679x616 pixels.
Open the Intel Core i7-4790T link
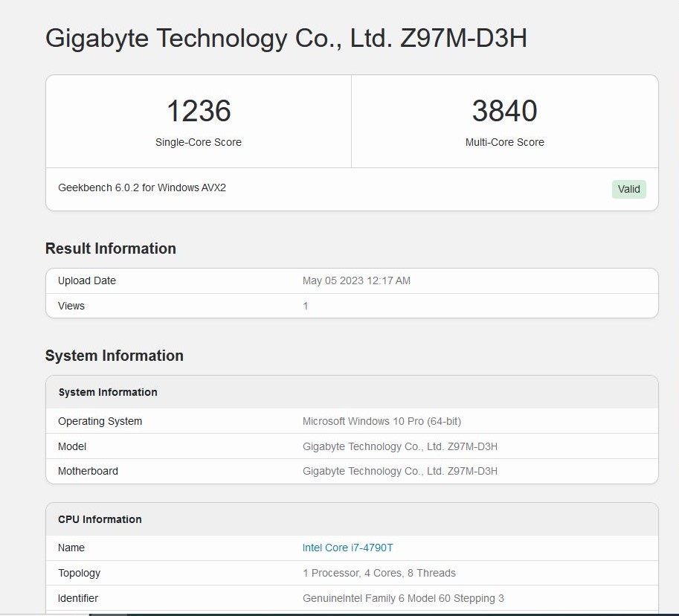tap(347, 548)
